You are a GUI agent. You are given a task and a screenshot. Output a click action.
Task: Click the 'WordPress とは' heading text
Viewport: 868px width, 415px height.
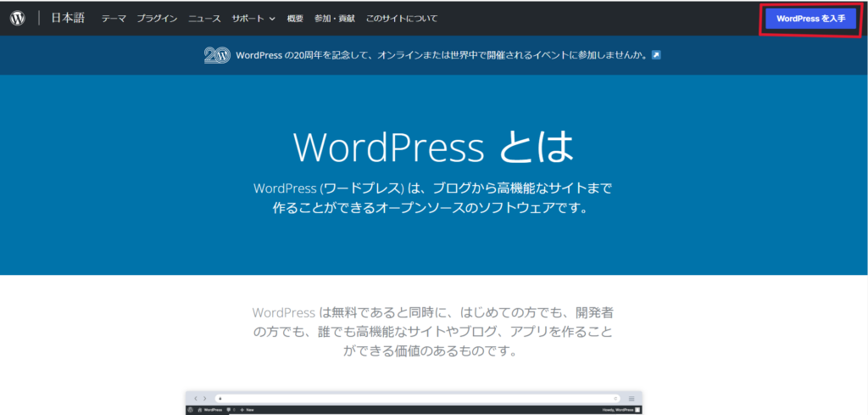[x=433, y=147]
